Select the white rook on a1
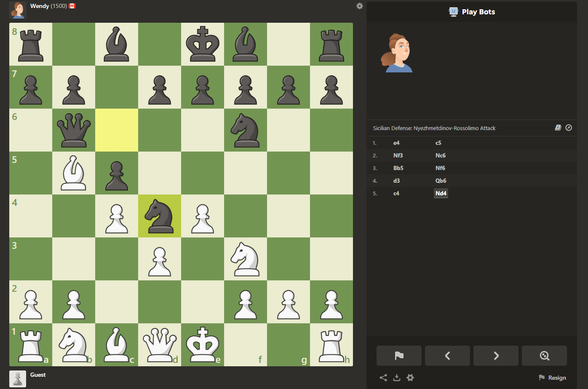The width and height of the screenshot is (588, 389). tap(31, 345)
